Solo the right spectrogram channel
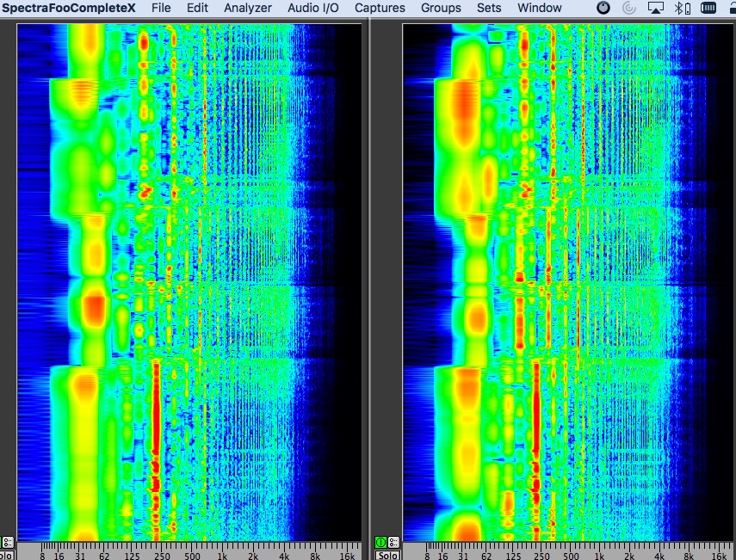The image size is (736, 560). [387, 555]
